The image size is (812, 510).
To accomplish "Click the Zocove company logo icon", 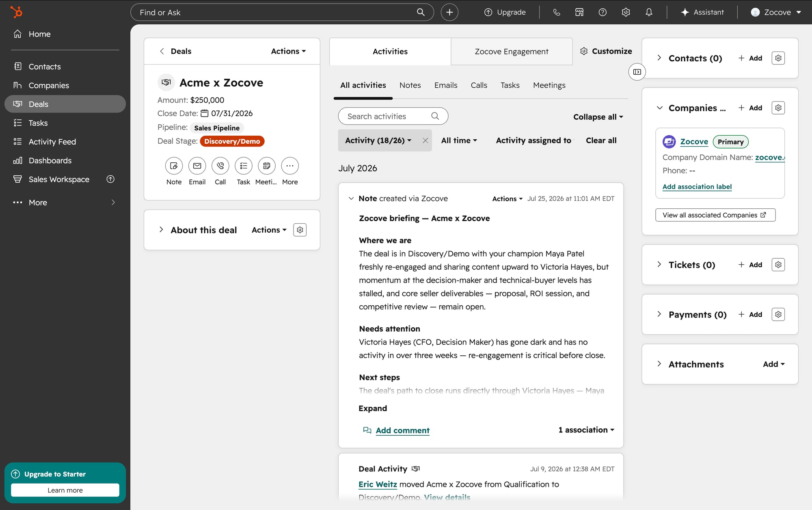I will tap(669, 142).
